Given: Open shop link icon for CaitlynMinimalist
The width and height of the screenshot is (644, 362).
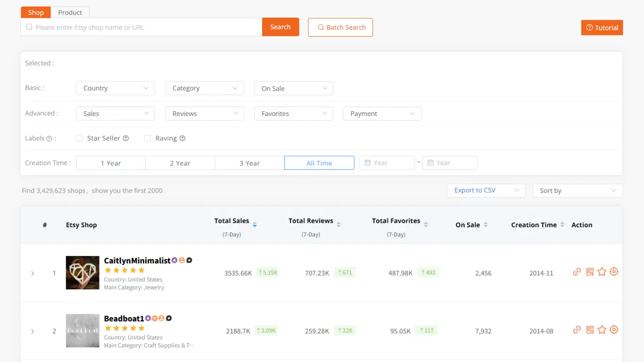Looking at the screenshot, I should click(577, 272).
